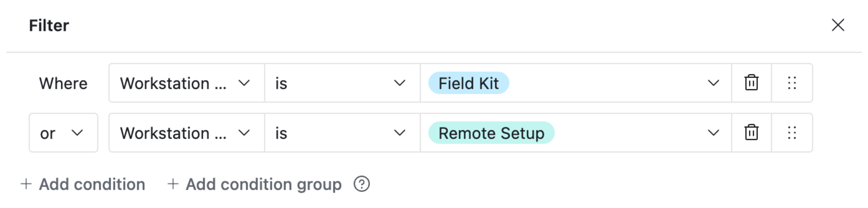Close the Filter panel
Viewport: 868px width, 208px height.
[838, 25]
